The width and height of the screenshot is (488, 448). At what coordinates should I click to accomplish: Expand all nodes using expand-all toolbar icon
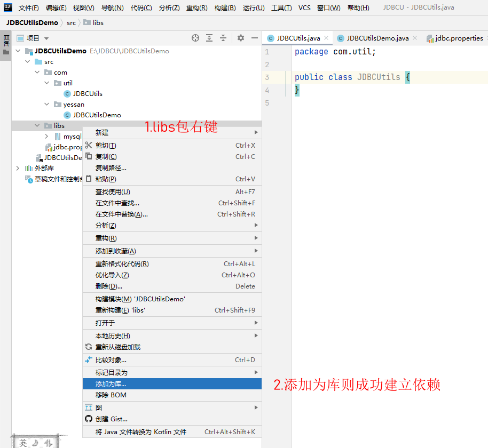[209, 38]
